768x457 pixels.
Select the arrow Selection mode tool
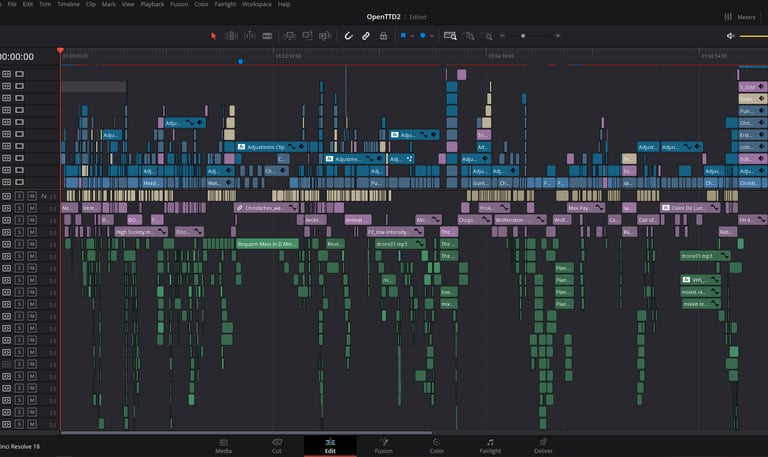214,36
